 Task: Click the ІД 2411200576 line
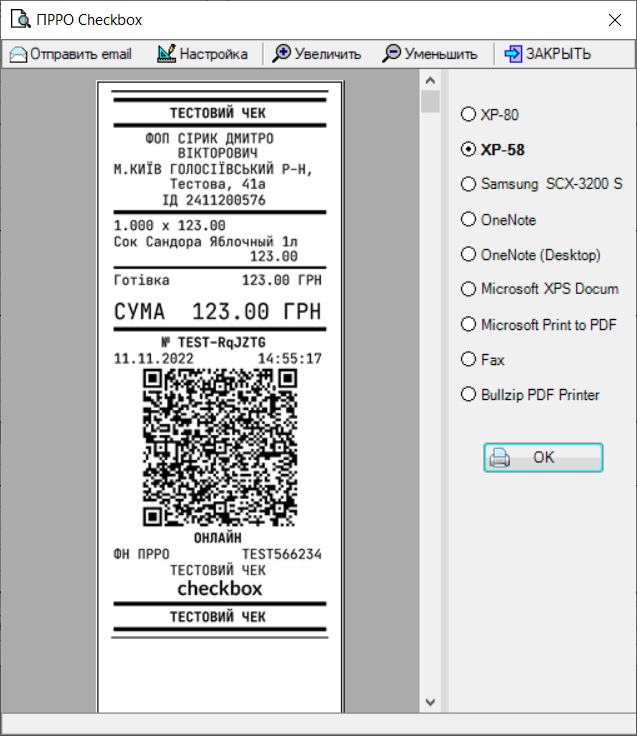214,200
